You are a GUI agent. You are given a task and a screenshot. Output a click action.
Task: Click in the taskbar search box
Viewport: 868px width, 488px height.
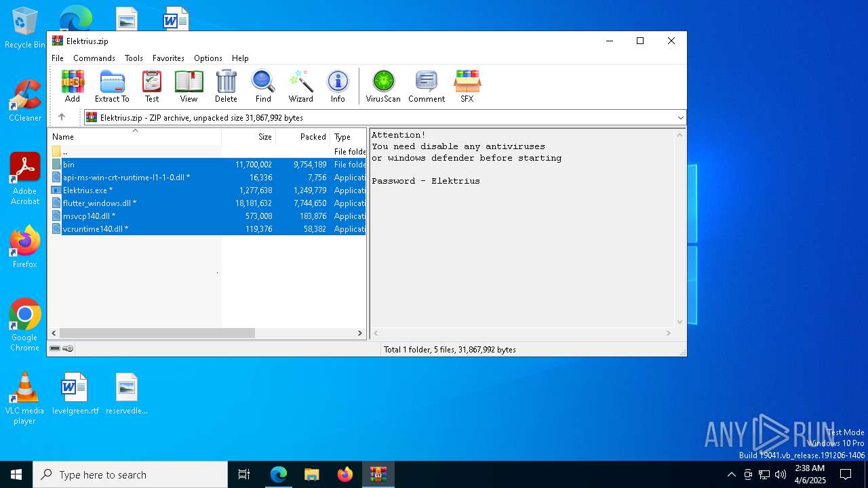pyautogui.click(x=130, y=474)
